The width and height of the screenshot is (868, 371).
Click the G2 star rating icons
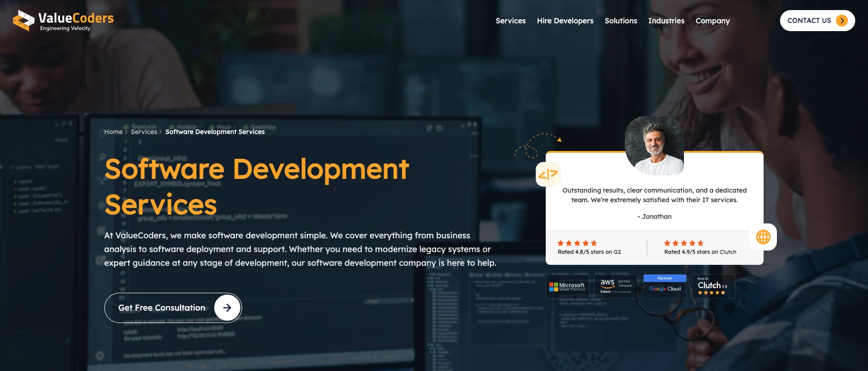577,243
